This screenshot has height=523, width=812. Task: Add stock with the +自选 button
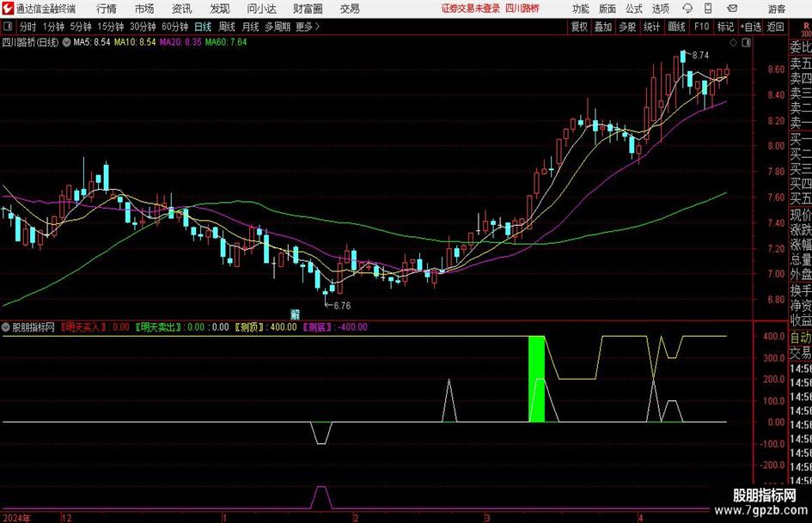[x=750, y=27]
